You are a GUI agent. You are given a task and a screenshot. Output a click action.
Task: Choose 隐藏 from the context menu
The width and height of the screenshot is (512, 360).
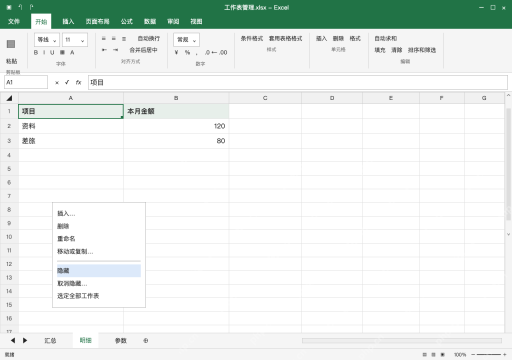point(99,271)
